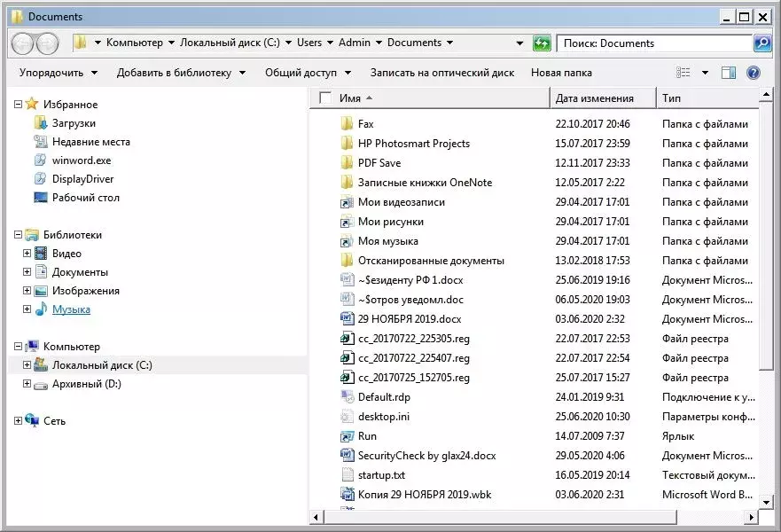Viewport: 781px width, 532px height.
Task: Click the change view icon
Action: click(x=683, y=73)
